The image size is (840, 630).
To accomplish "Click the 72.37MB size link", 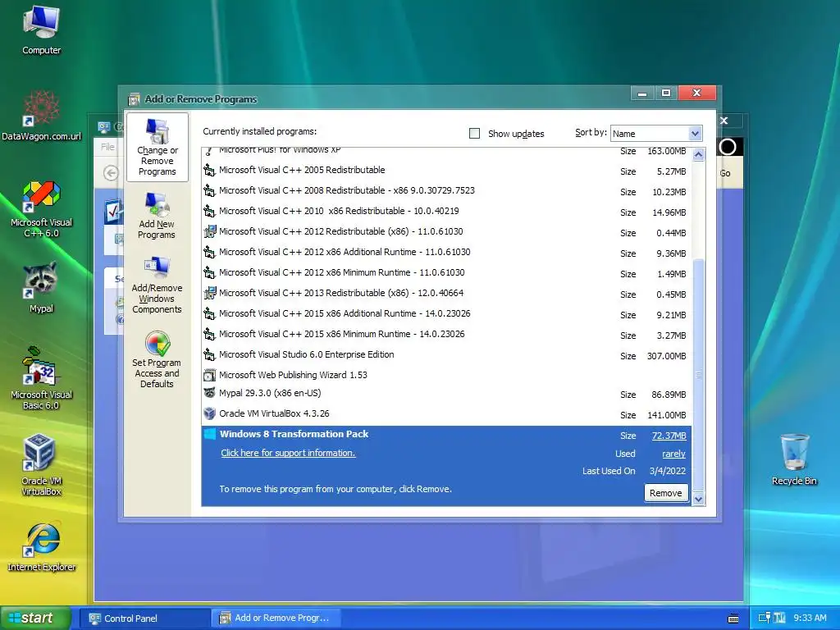I will [x=669, y=436].
